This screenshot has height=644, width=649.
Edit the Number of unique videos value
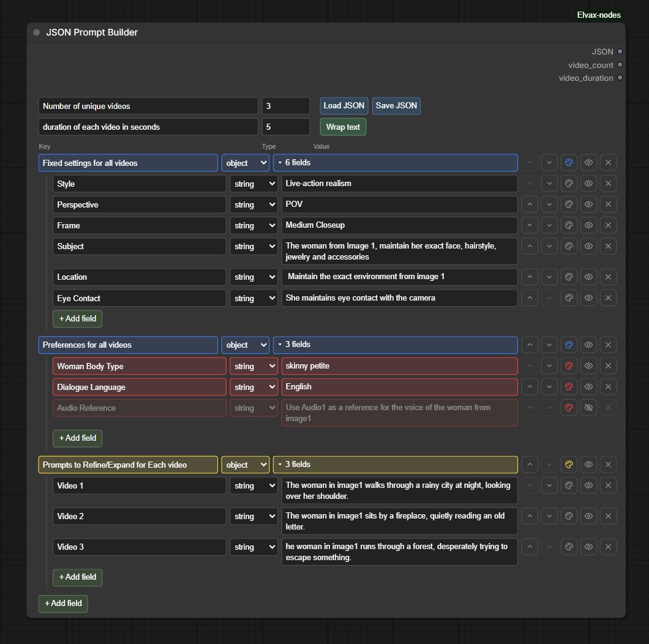(285, 106)
